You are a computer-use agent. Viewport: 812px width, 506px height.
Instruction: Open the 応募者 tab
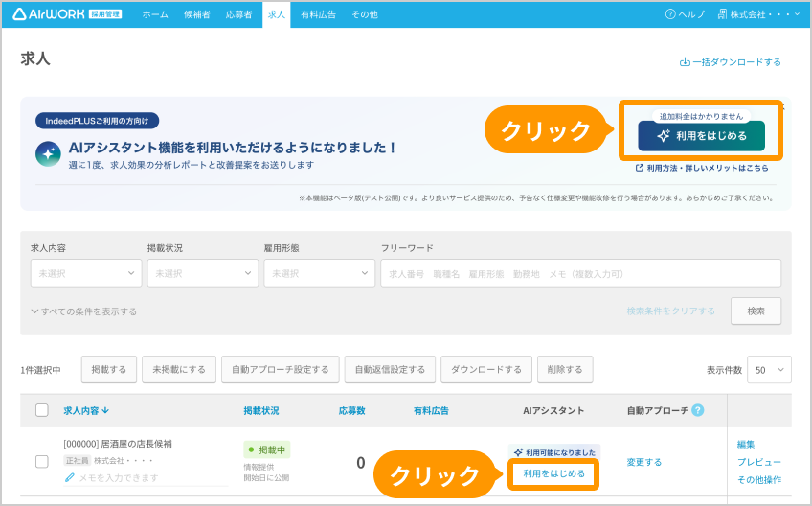click(x=238, y=14)
